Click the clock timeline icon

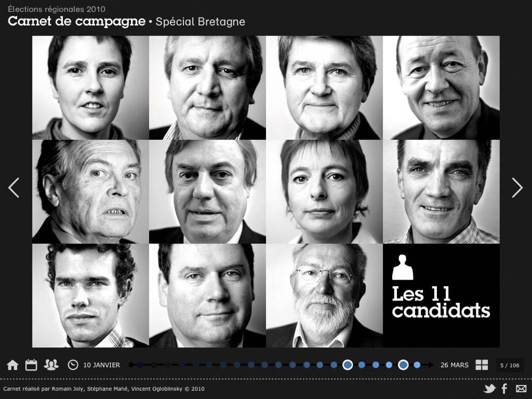(73, 365)
